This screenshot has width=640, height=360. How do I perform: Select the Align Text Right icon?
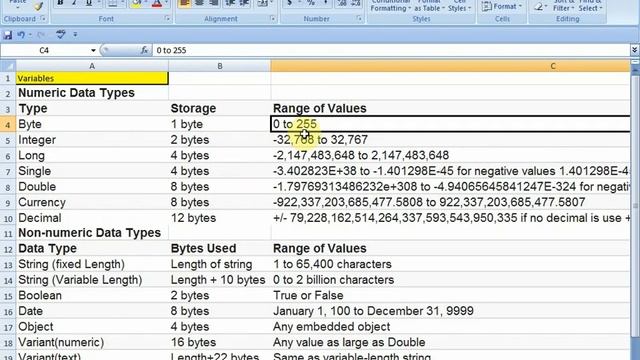tap(213, 3)
